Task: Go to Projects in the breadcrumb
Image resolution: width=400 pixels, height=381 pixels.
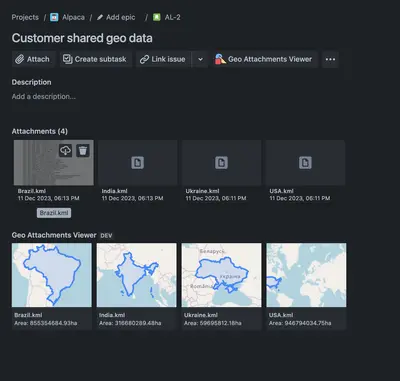Action: (x=25, y=17)
